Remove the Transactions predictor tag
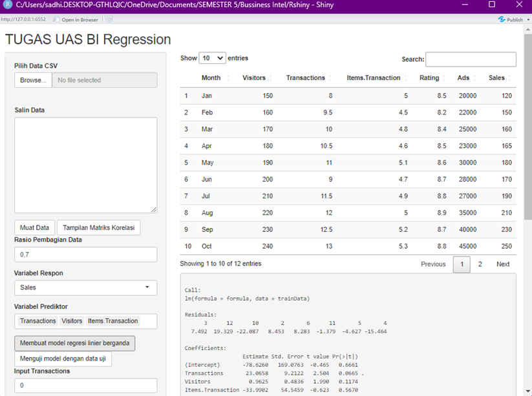The height and width of the screenshot is (396, 532). click(37, 321)
